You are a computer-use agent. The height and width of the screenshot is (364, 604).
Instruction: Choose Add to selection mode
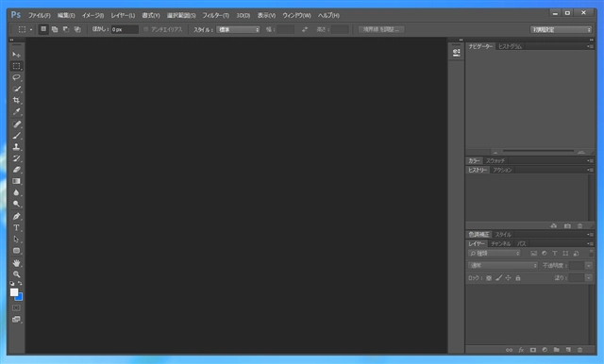55,29
